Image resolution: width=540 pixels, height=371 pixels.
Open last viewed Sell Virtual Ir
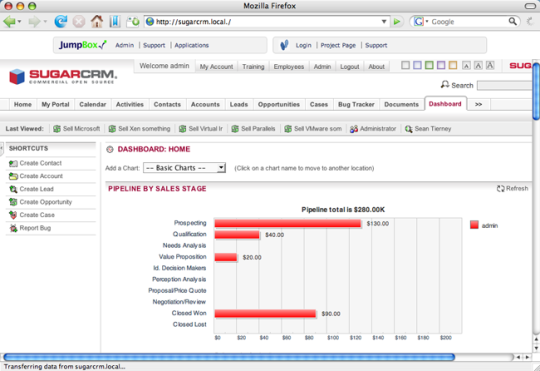click(201, 128)
